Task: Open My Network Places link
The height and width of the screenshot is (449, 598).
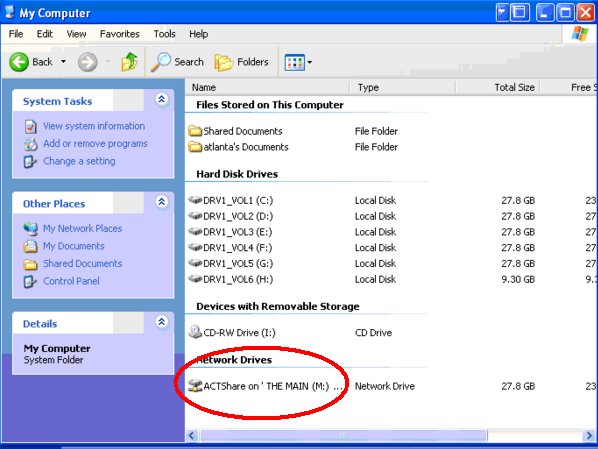Action: pos(82,228)
